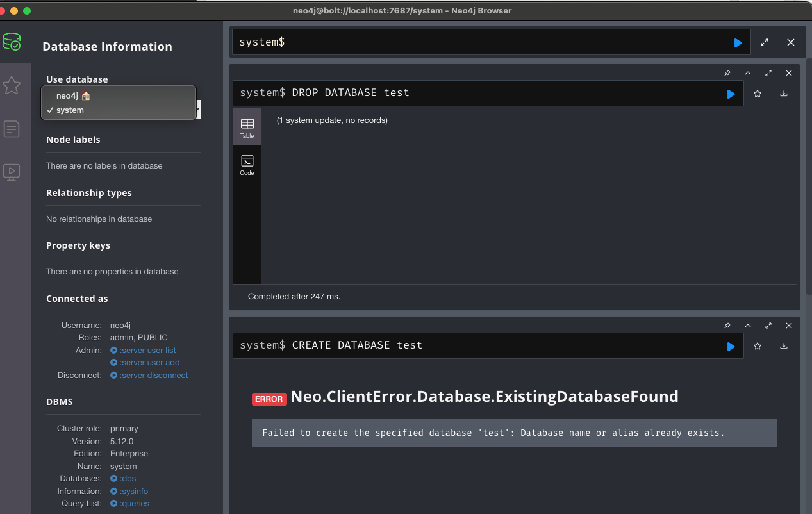
Task: Pin the DROP DATABASE test frame
Action: [727, 73]
